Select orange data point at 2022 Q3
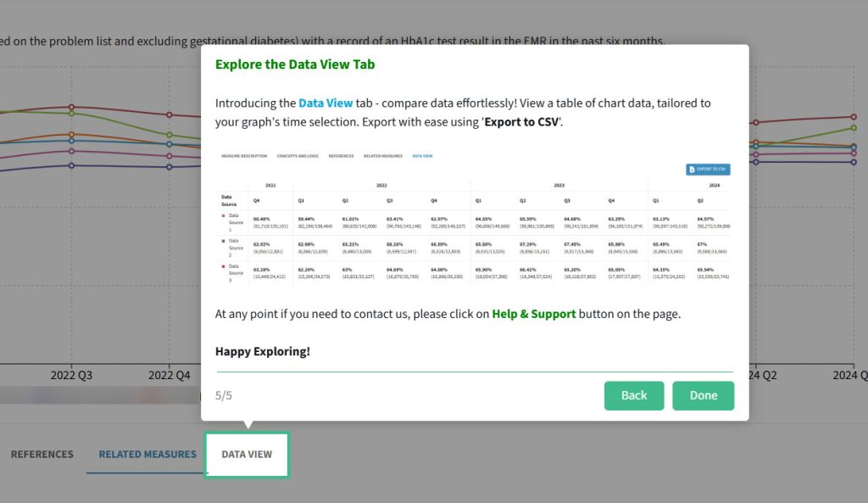This screenshot has height=503, width=868. (x=72, y=135)
